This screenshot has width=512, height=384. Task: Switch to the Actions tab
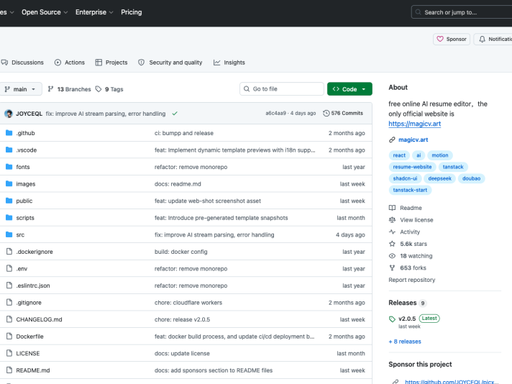point(70,62)
